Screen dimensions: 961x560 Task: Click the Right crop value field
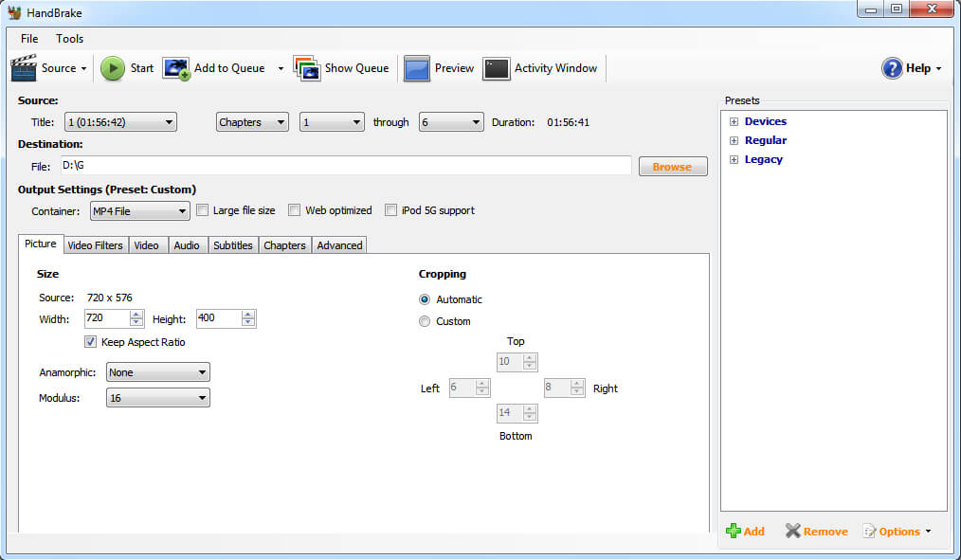(x=557, y=388)
